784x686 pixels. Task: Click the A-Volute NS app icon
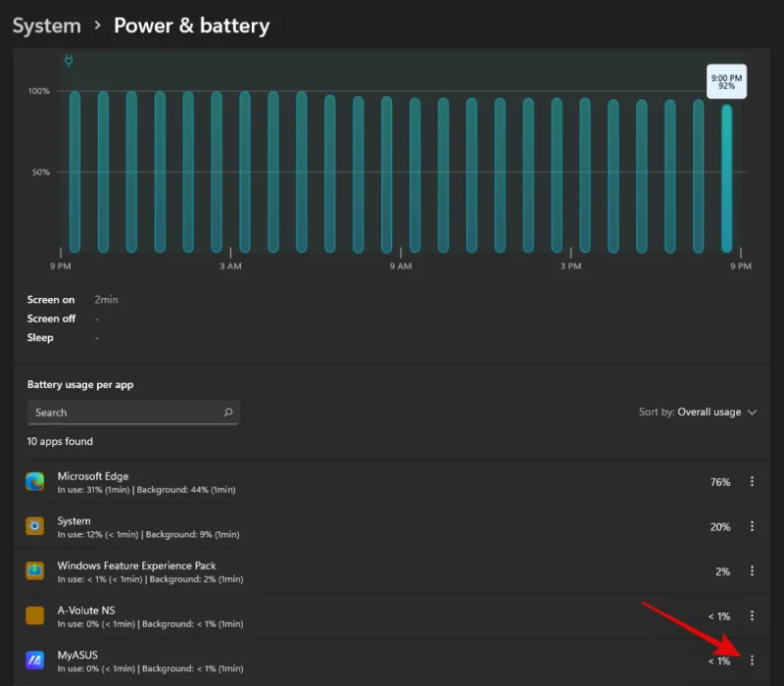coord(35,615)
